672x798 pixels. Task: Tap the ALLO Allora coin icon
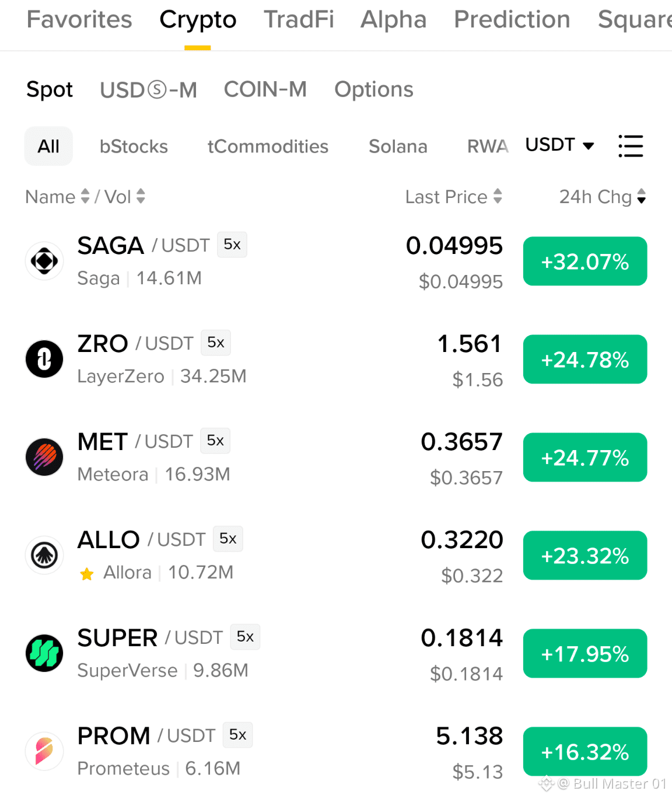[44, 555]
